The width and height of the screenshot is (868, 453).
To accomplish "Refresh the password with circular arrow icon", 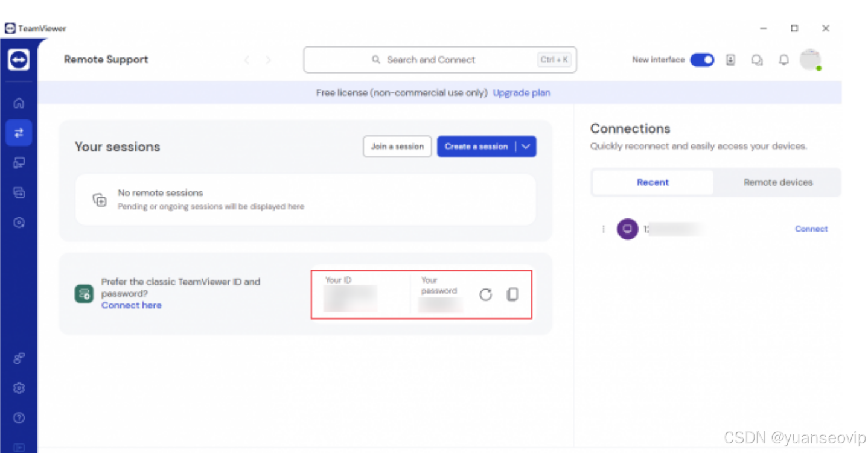I will (486, 294).
